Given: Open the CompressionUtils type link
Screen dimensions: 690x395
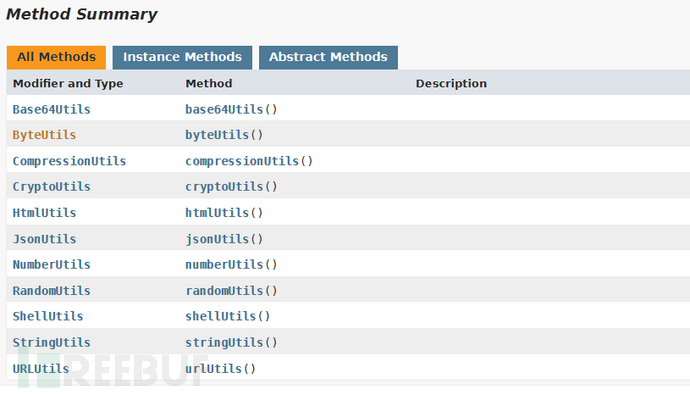Looking at the screenshot, I should [x=69, y=161].
